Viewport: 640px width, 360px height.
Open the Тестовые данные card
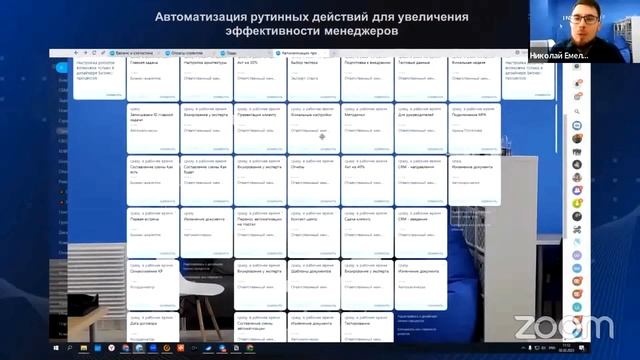coord(421,78)
